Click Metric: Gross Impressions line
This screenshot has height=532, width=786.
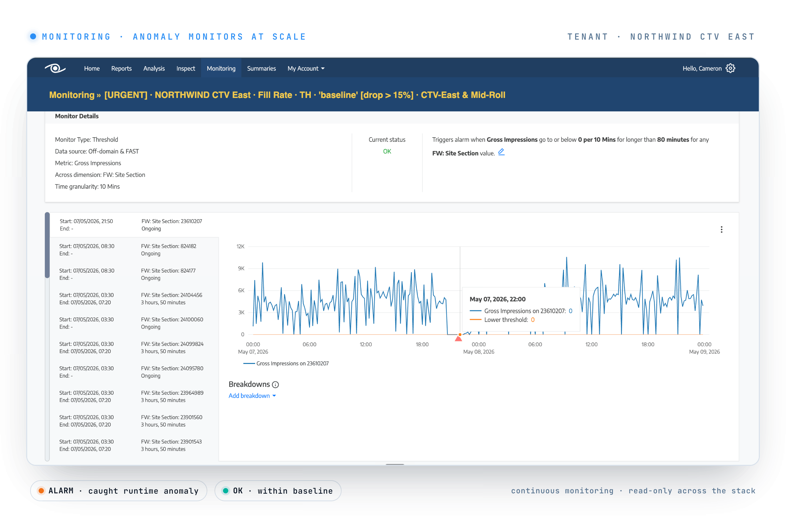click(88, 163)
